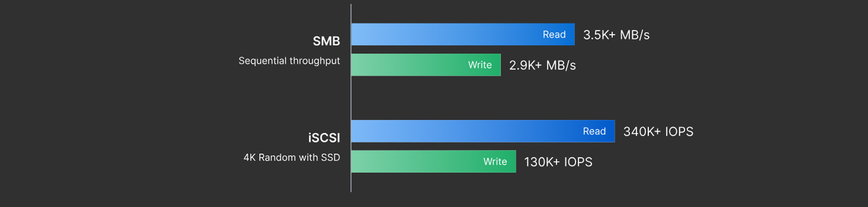This screenshot has width=868, height=207.
Task: Click the SMB heading label
Action: [326, 41]
